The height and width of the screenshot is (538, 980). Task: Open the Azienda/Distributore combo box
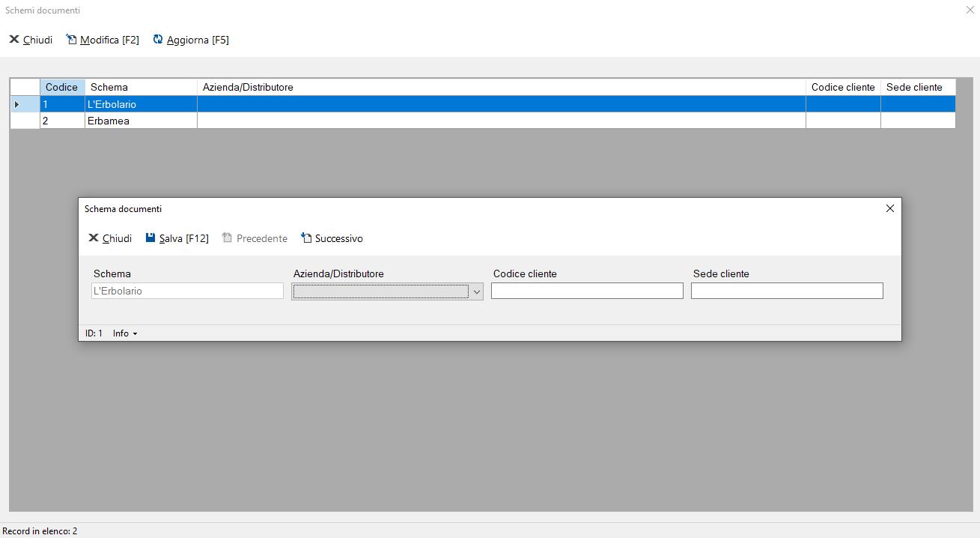[387, 291]
